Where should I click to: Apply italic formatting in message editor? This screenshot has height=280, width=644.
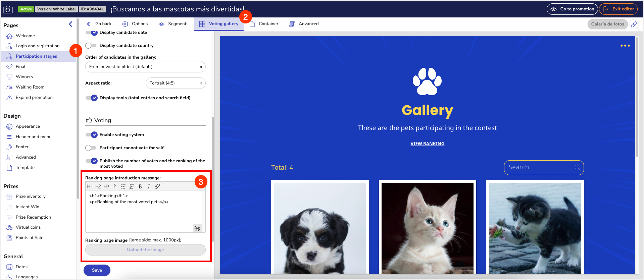pyautogui.click(x=149, y=186)
